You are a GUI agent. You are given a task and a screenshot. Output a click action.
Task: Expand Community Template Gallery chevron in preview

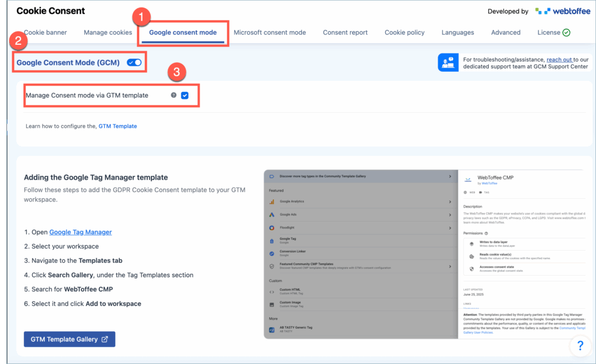(x=450, y=177)
